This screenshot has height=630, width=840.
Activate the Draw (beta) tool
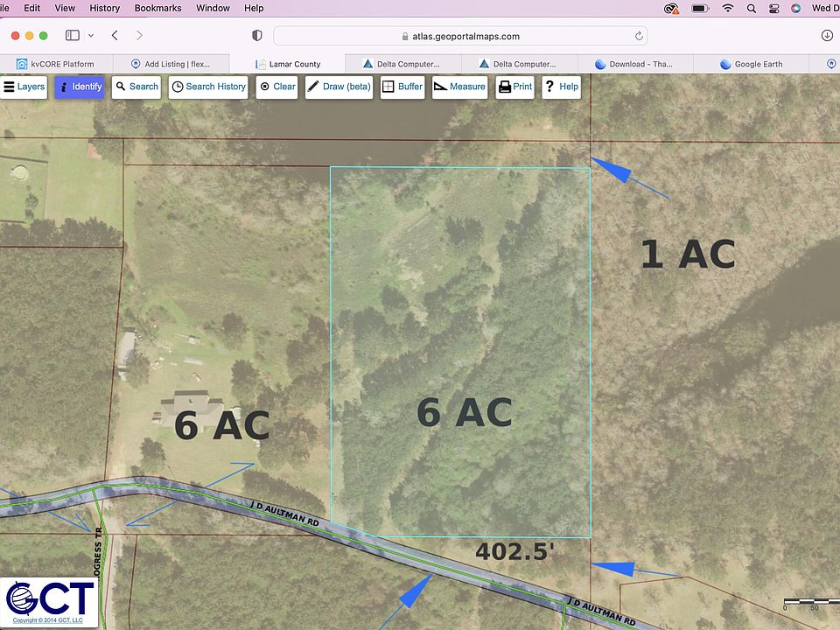tap(339, 87)
